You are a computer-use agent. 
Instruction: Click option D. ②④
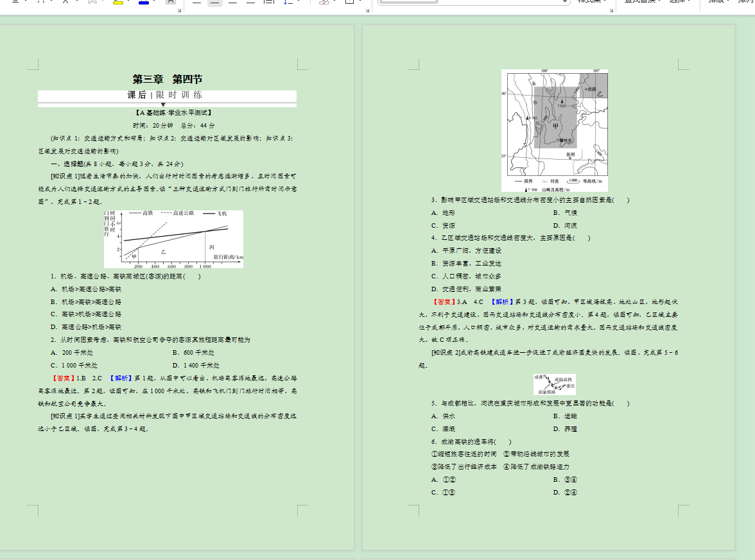tap(565, 493)
